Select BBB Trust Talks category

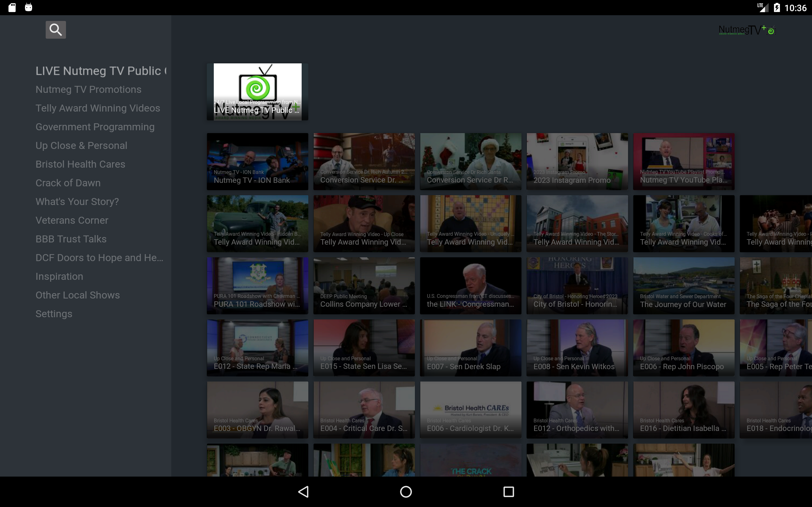pyautogui.click(x=71, y=238)
